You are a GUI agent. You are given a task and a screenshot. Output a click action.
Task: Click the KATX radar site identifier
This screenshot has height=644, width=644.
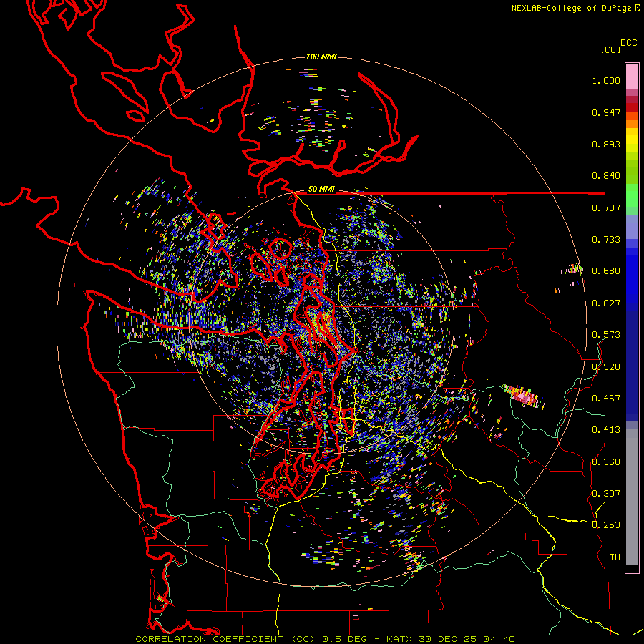tap(401, 639)
